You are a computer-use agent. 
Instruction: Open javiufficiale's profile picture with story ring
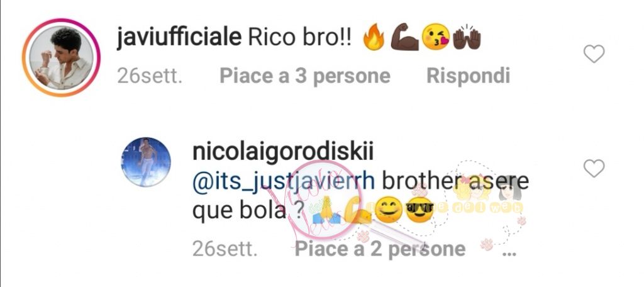click(x=61, y=57)
